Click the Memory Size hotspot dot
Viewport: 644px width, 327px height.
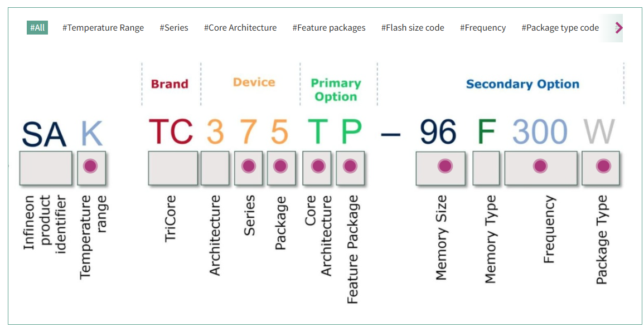click(x=444, y=166)
